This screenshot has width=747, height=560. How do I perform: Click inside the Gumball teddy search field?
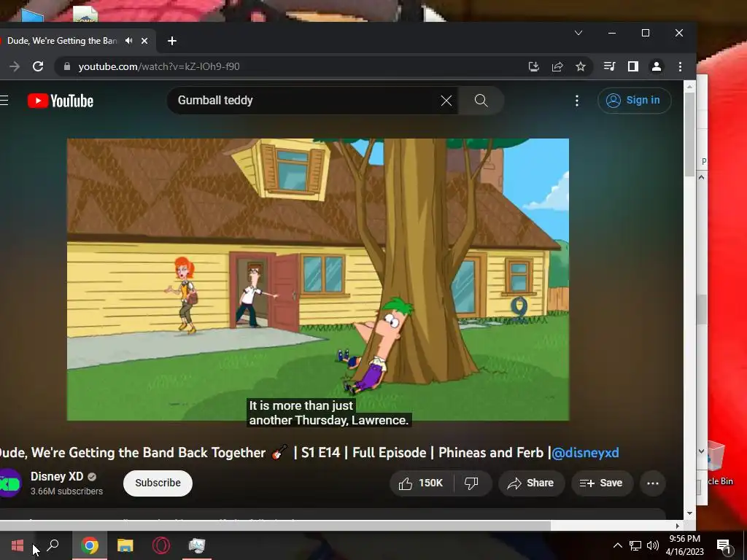point(305,101)
